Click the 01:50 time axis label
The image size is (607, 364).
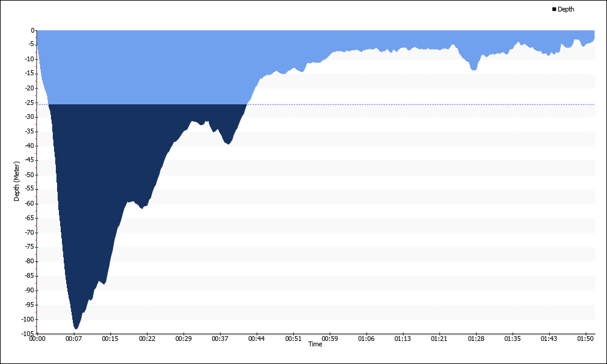click(585, 339)
